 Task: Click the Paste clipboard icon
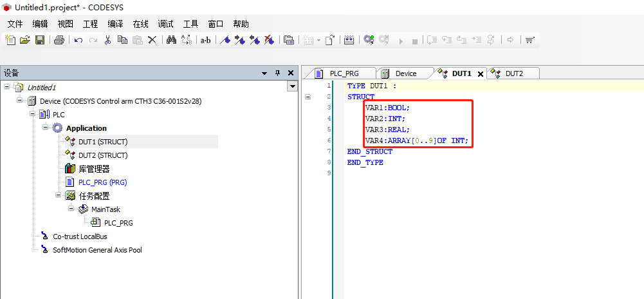pos(137,40)
